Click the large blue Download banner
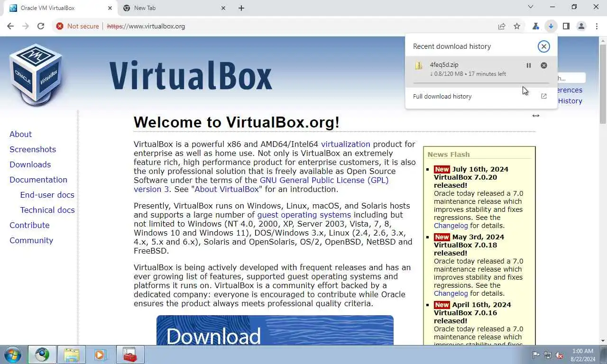This screenshot has width=607, height=364. click(275, 330)
